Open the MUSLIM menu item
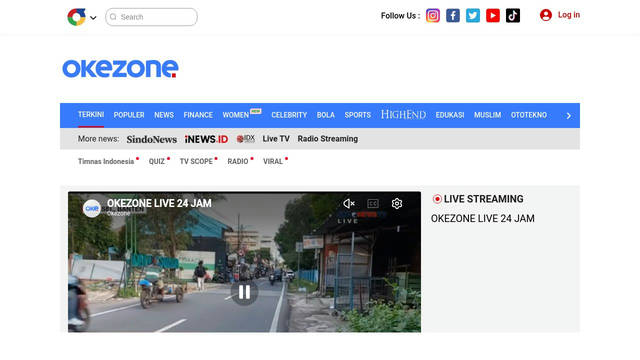Image resolution: width=640 pixels, height=360 pixels. click(487, 115)
